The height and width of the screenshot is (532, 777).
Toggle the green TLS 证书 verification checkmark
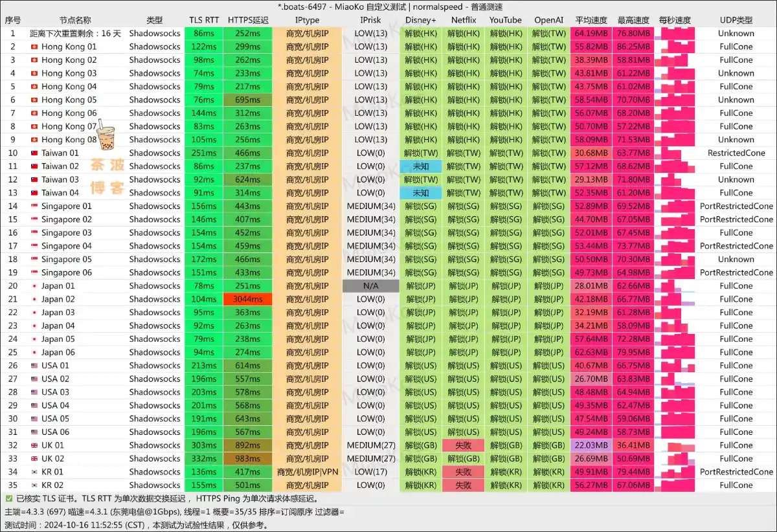coord(8,498)
